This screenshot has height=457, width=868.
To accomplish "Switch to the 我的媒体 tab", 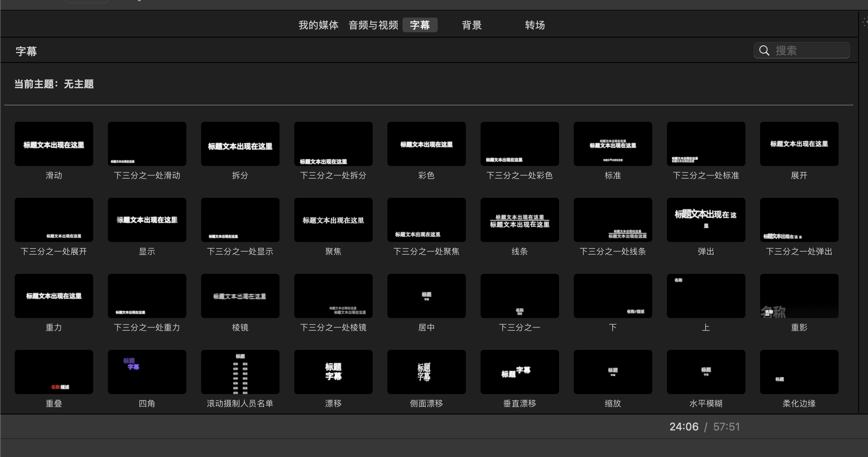I will 318,25.
